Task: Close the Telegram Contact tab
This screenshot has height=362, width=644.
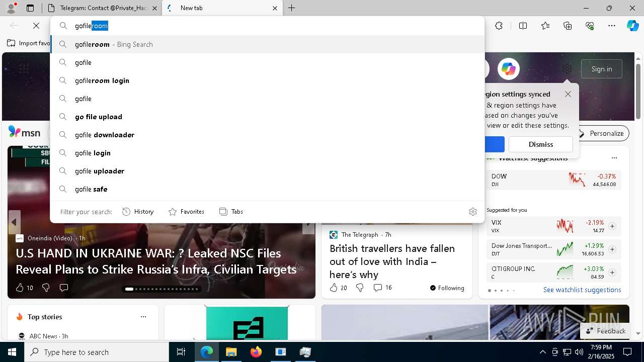Action: click(x=155, y=8)
